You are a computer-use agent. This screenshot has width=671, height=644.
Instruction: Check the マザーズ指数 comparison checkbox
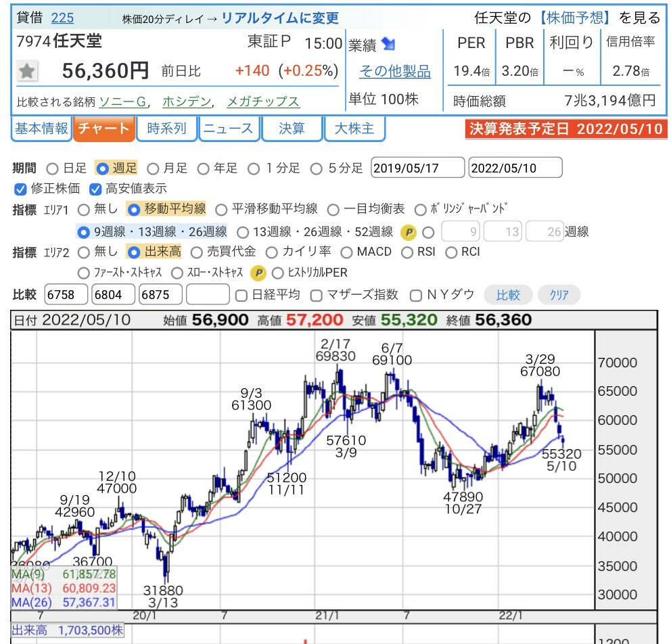coord(317,295)
